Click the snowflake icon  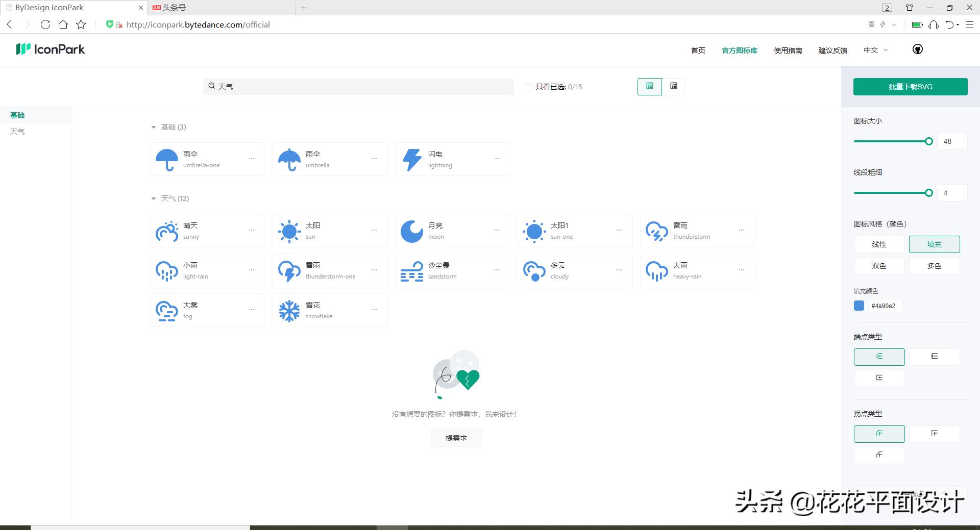[x=289, y=311]
